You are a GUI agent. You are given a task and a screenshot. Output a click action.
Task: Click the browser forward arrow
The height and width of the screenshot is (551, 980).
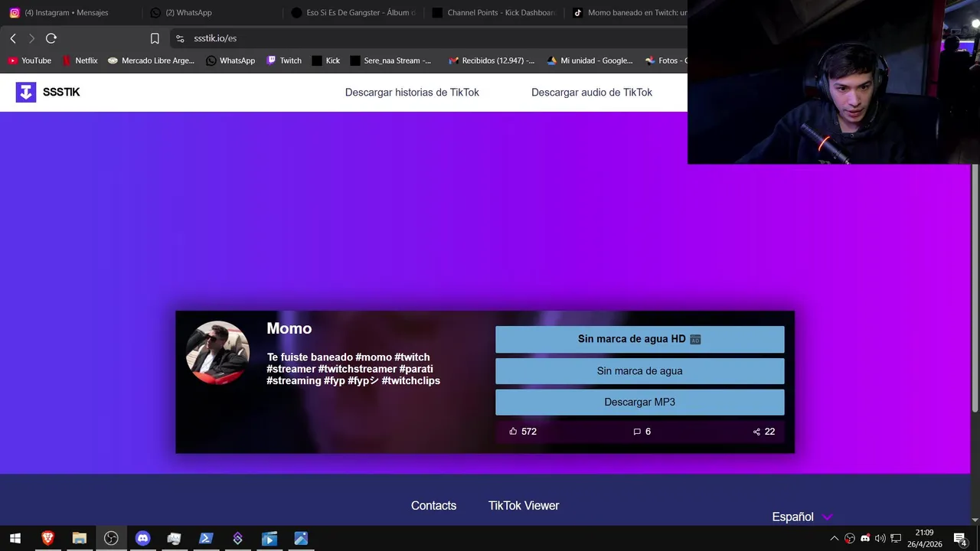tap(31, 38)
